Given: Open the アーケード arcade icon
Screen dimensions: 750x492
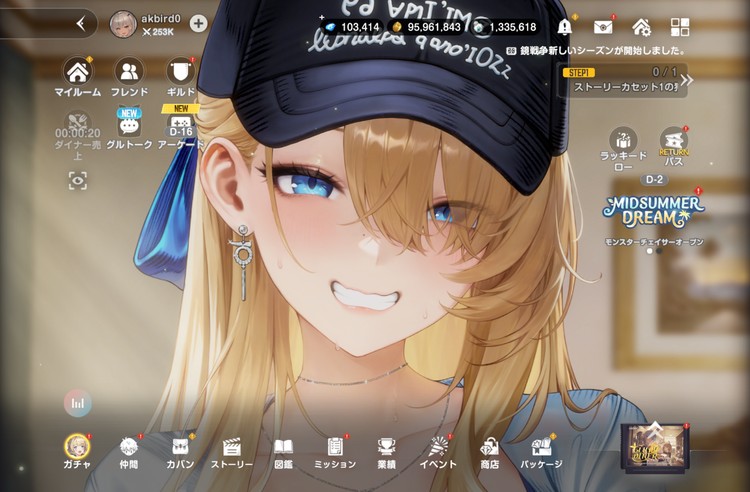Looking at the screenshot, I should pyautogui.click(x=181, y=128).
